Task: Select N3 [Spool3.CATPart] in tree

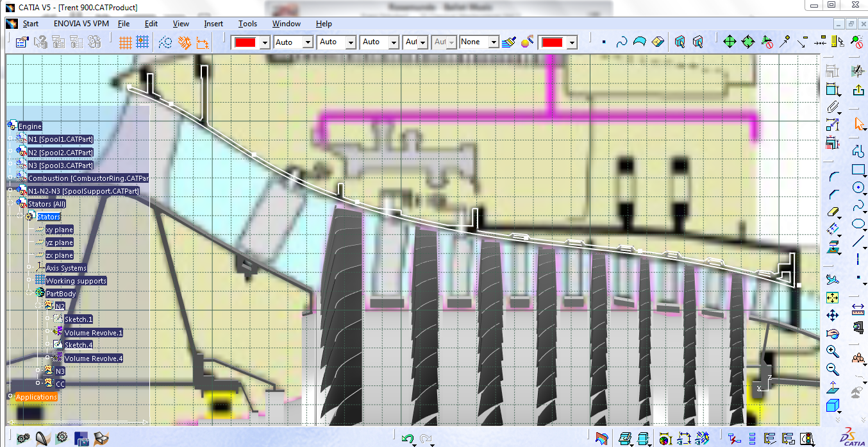Action: coord(60,165)
